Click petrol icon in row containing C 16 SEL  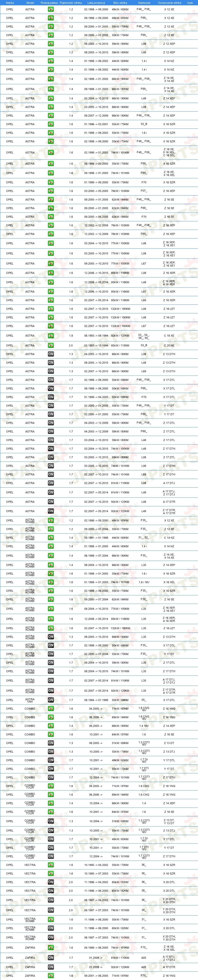click(51, 153)
